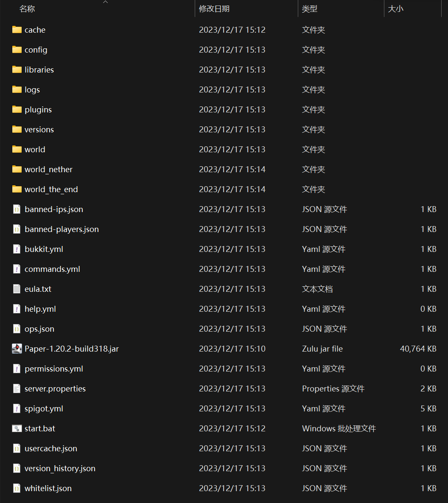Click the world_nether folder icon
The width and height of the screenshot is (448, 503).
17,169
